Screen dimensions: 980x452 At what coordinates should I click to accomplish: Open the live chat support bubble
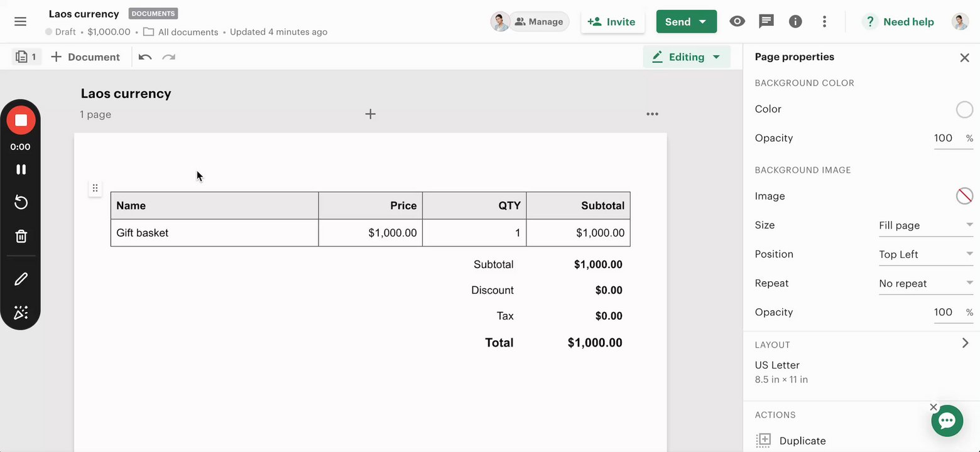tap(947, 421)
